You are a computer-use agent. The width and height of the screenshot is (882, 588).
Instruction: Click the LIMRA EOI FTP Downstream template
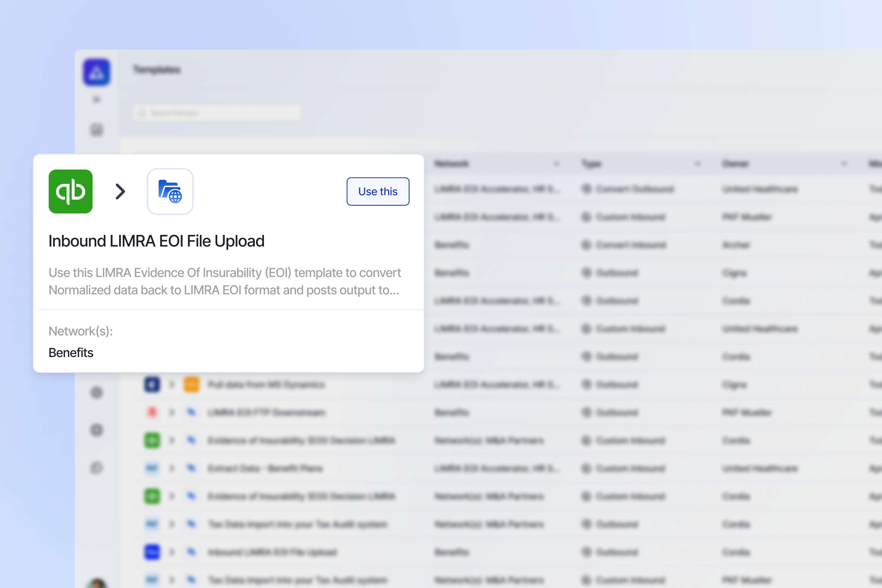click(267, 413)
